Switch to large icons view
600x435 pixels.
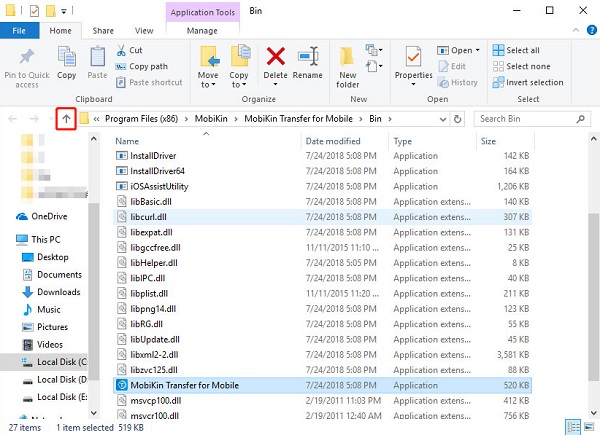point(589,427)
